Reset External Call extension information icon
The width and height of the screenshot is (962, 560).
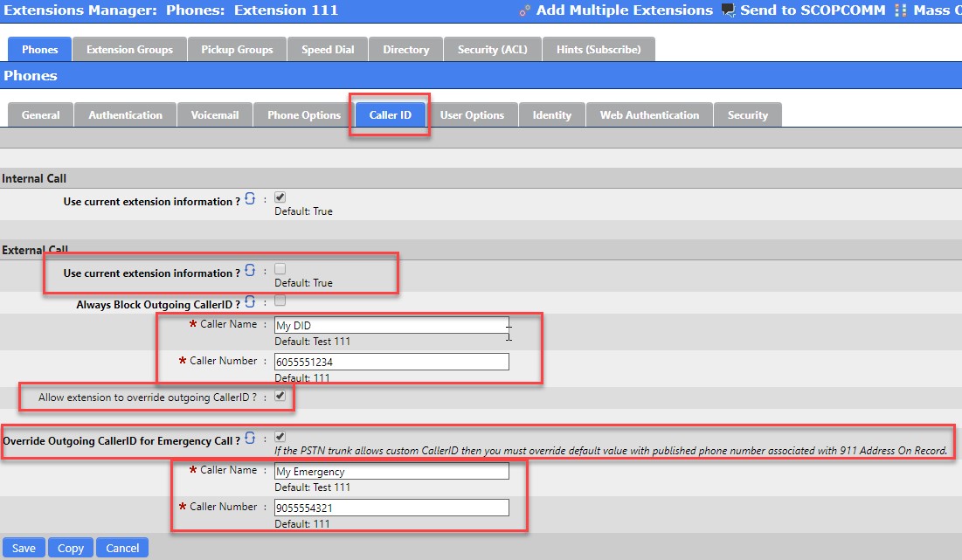(x=250, y=272)
